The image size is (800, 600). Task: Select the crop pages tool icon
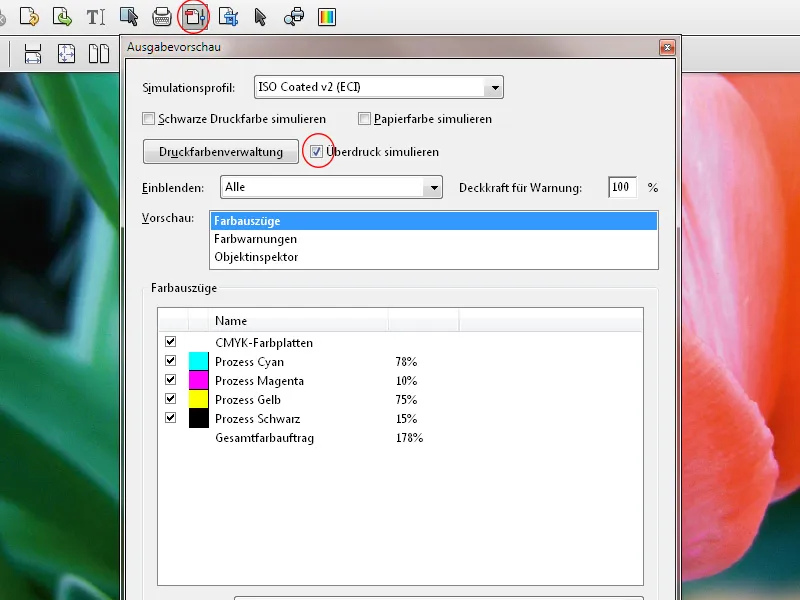[228, 17]
